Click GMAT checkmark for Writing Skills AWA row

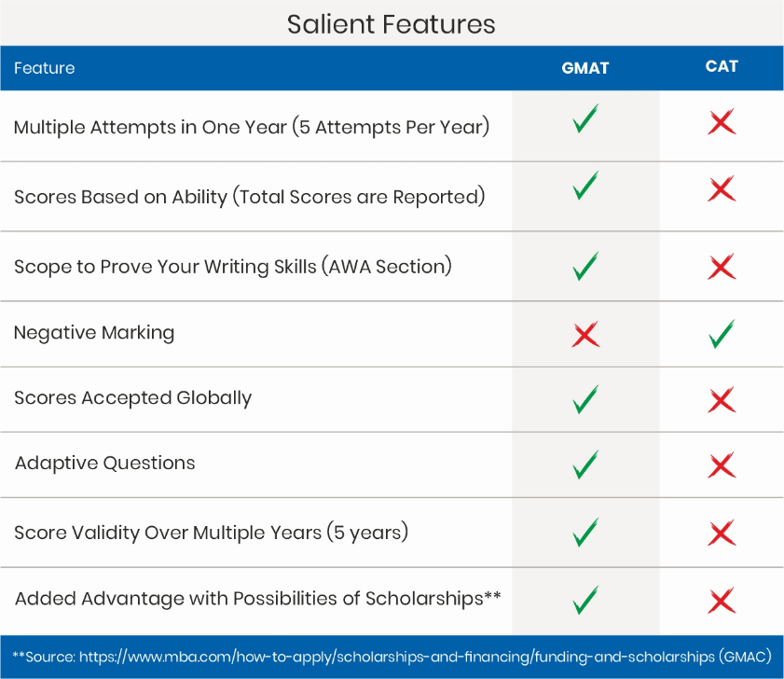click(x=585, y=266)
